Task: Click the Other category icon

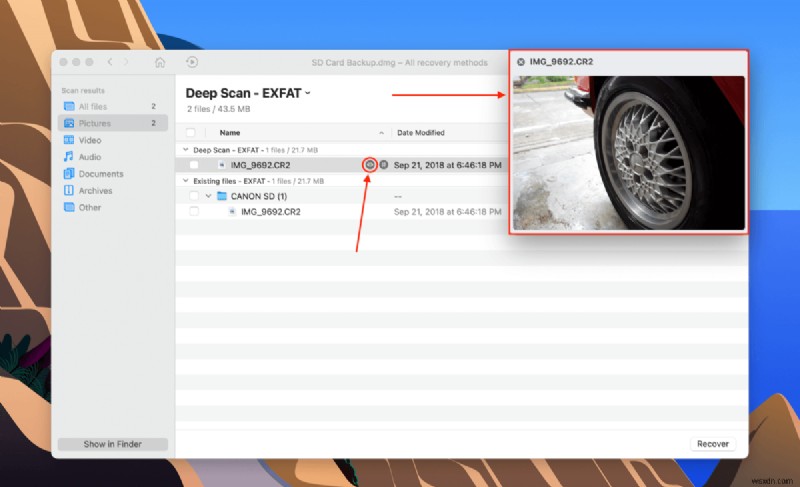Action: (69, 207)
